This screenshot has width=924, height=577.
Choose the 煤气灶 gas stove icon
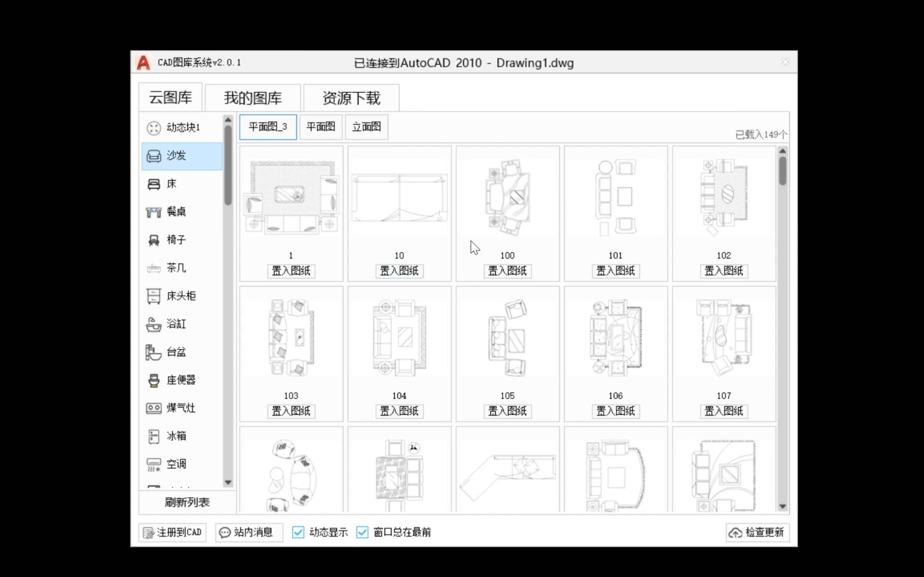154,408
